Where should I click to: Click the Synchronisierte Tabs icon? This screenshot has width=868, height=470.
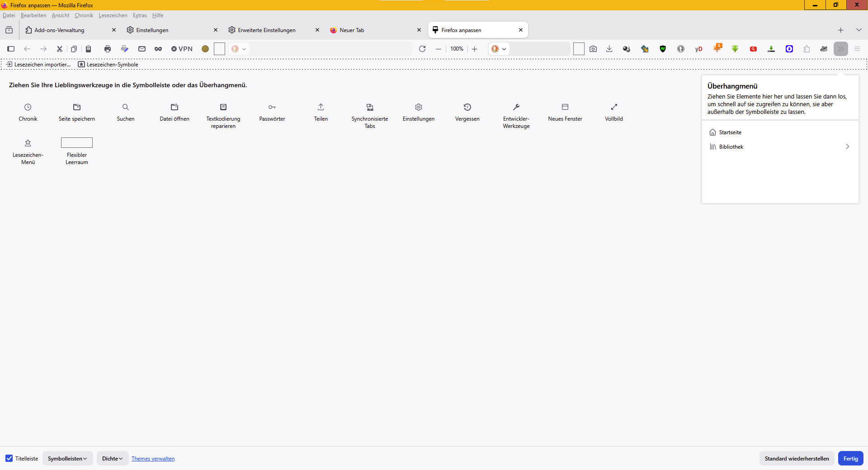[x=370, y=107]
